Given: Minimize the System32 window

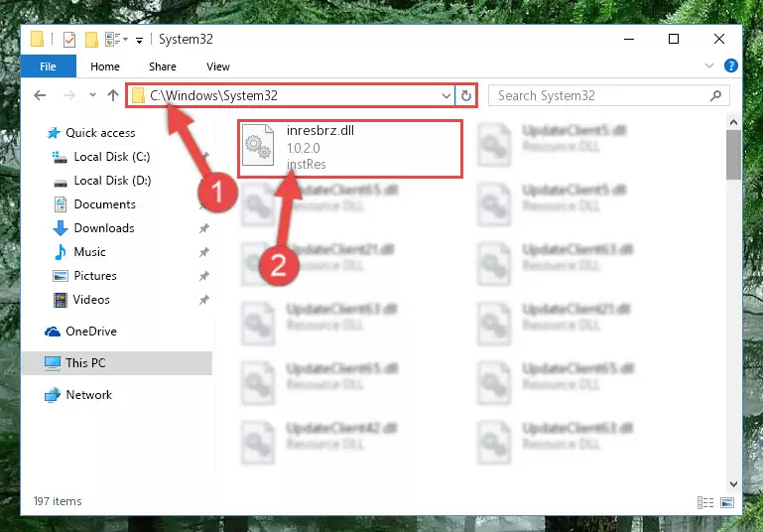Looking at the screenshot, I should click(x=629, y=39).
